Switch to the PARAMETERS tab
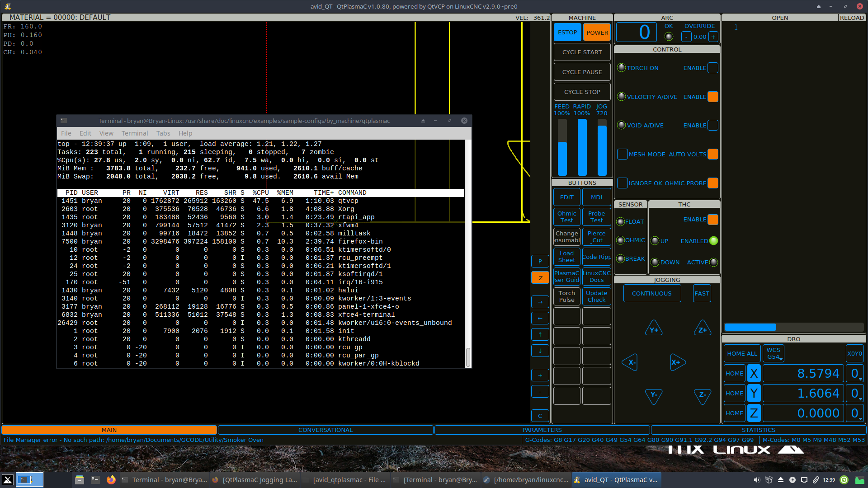 [x=542, y=430]
